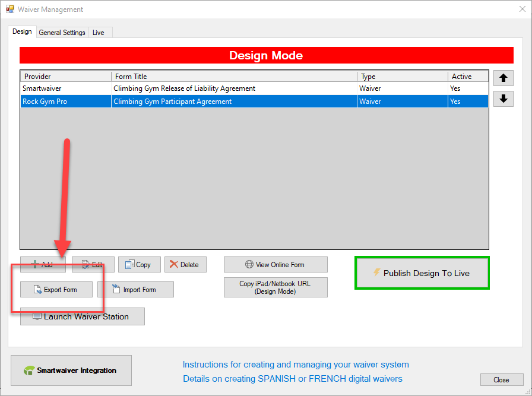Click the Add form button
The width and height of the screenshot is (532, 396).
pyautogui.click(x=43, y=264)
